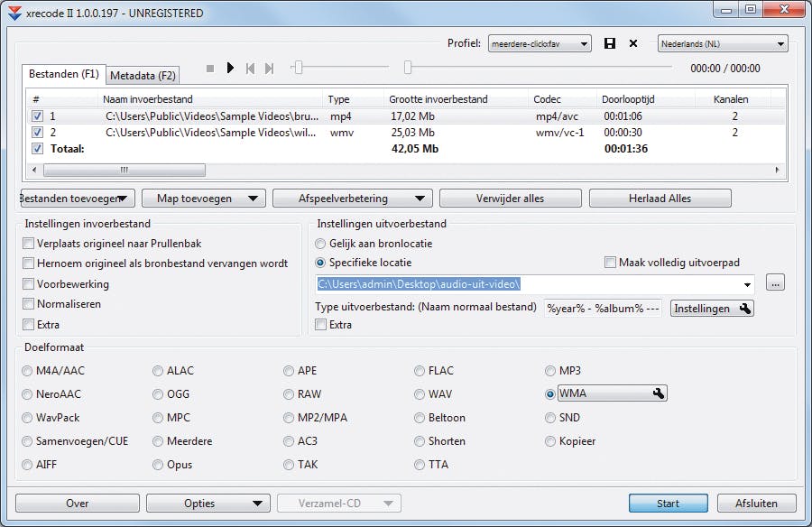Image resolution: width=812 pixels, height=527 pixels.
Task: Open output path dropdown arrow
Action: (x=747, y=284)
